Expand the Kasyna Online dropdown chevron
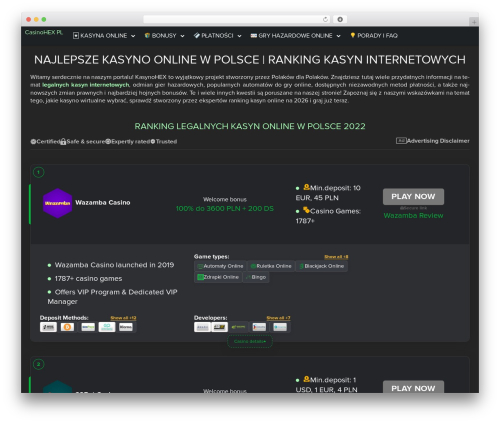The image size is (500, 423). click(x=133, y=36)
